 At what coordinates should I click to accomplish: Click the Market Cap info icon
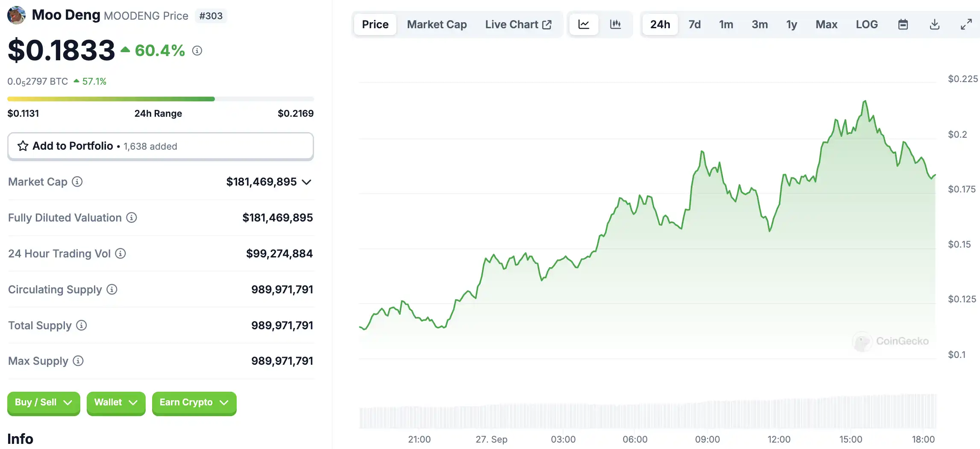point(77,182)
